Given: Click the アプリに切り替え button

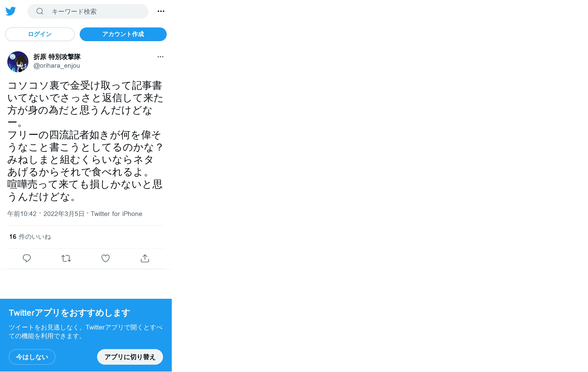Looking at the screenshot, I should pyautogui.click(x=130, y=357).
